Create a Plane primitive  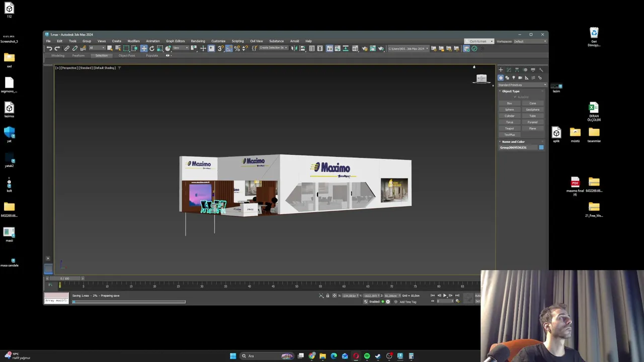pos(532,128)
